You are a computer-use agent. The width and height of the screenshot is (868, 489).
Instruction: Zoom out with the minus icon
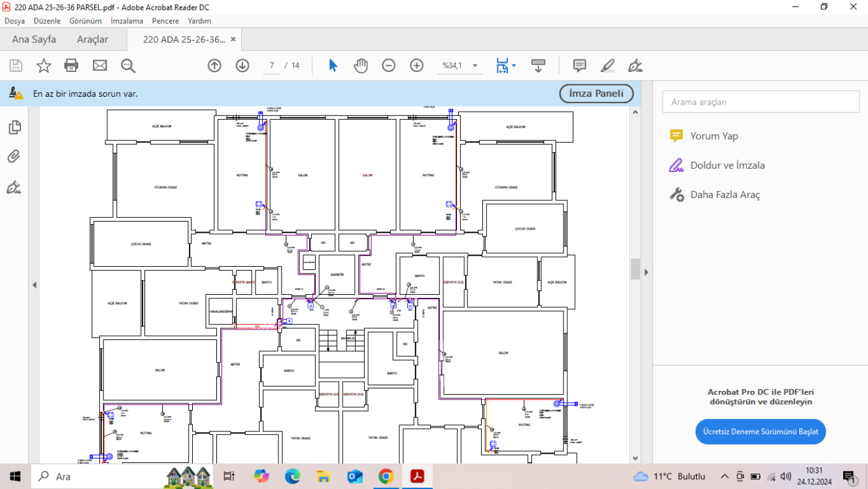pos(389,65)
